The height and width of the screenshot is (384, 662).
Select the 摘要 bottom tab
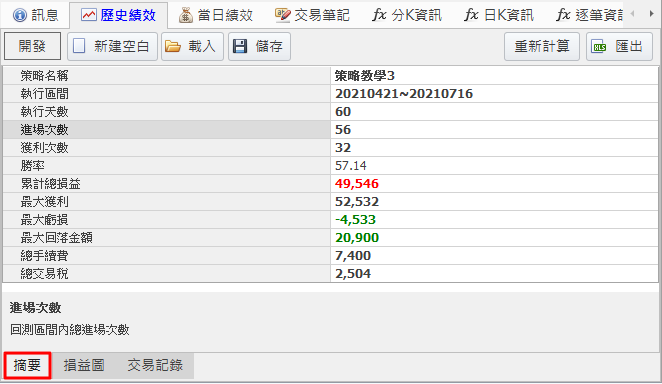click(x=27, y=365)
